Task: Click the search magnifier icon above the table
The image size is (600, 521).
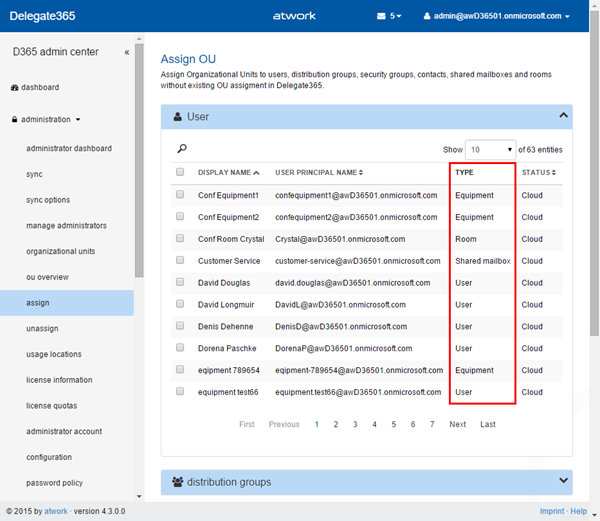Action: click(182, 149)
